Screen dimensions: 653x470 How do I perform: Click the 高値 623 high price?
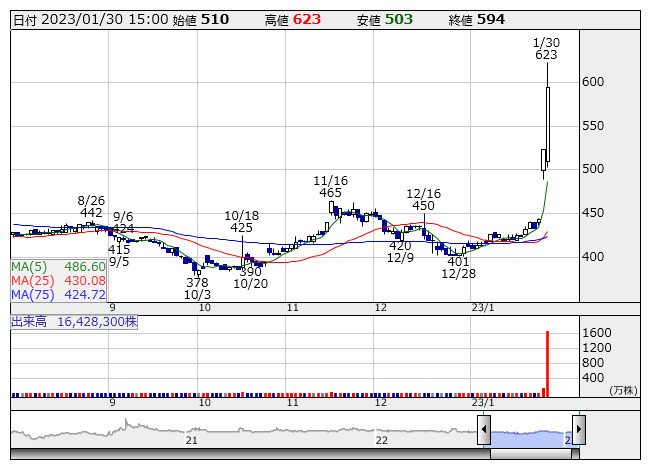[293, 20]
